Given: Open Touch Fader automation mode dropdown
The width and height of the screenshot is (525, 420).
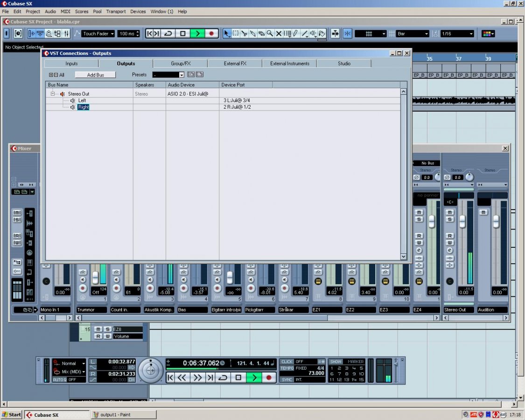Looking at the screenshot, I should tap(98, 34).
